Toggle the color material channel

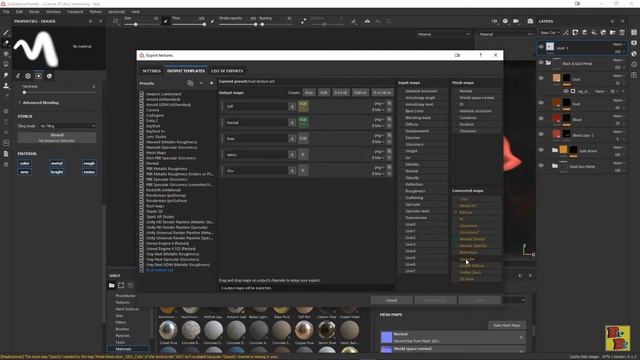pyautogui.click(x=24, y=163)
